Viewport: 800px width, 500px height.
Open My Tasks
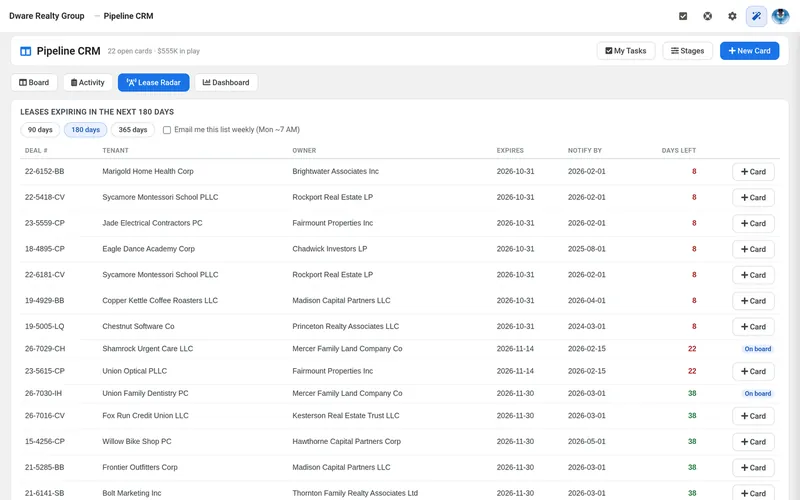(626, 51)
